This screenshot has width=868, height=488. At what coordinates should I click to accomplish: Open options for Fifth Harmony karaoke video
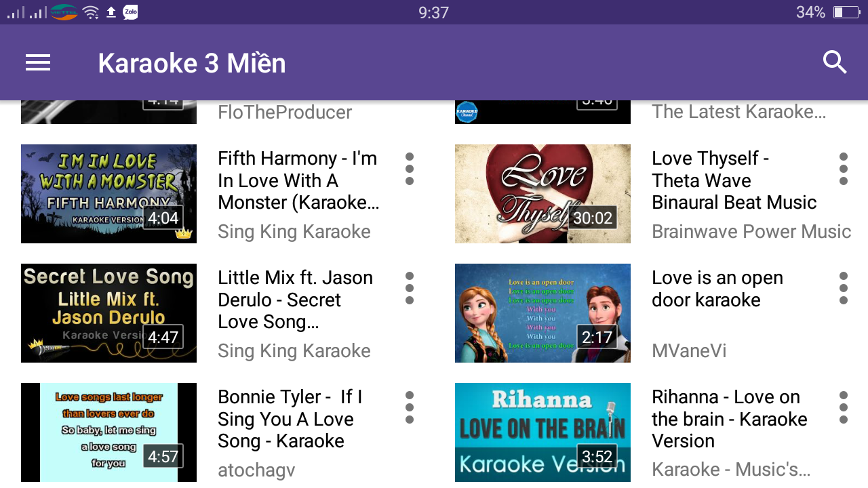[x=410, y=169]
